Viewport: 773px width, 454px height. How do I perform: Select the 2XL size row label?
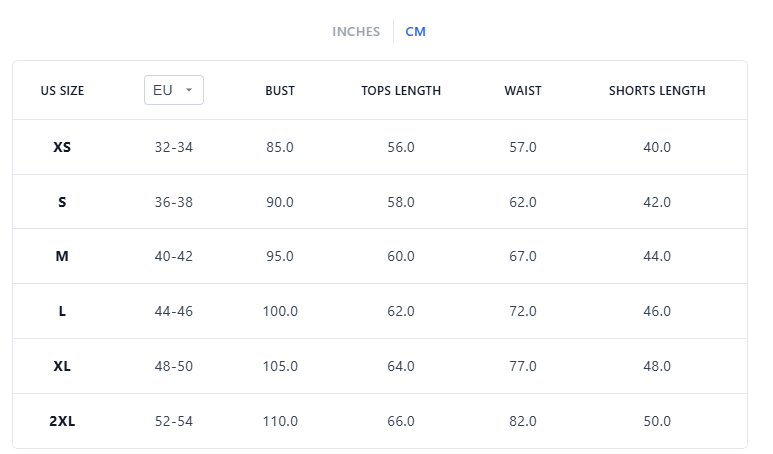click(62, 421)
